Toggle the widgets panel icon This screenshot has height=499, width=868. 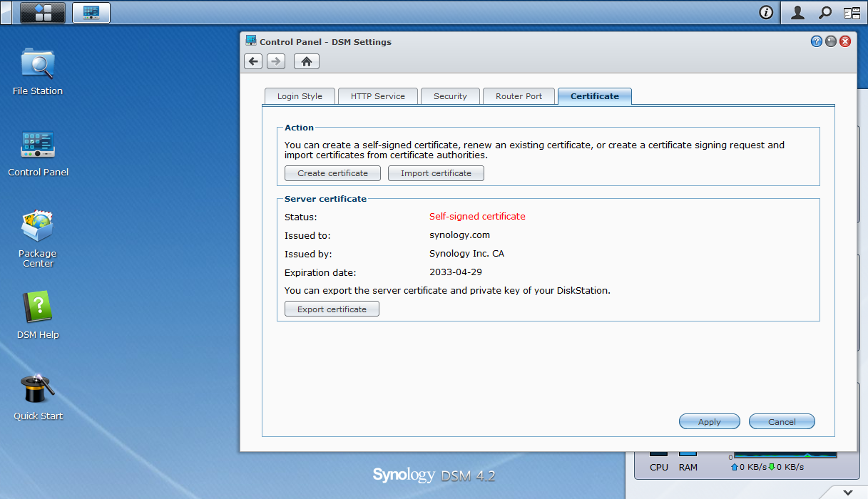pyautogui.click(x=852, y=12)
